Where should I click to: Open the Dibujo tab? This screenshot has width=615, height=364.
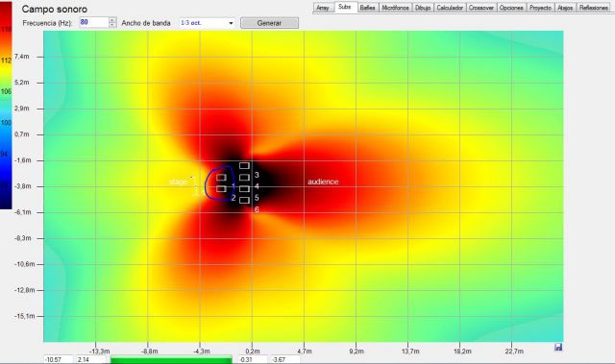pyautogui.click(x=423, y=8)
